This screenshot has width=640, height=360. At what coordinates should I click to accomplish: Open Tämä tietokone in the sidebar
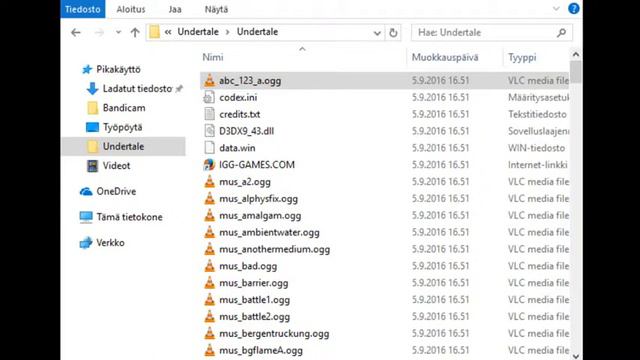129,217
